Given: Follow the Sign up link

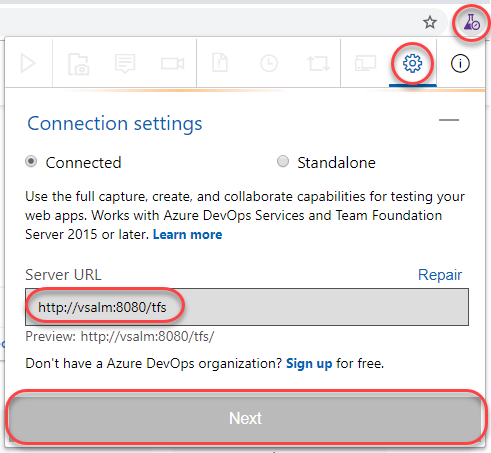Looking at the screenshot, I should (x=309, y=363).
